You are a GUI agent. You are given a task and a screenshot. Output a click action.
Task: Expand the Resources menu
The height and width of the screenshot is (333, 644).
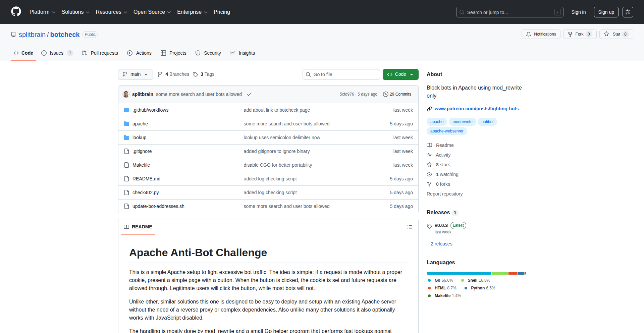click(x=111, y=12)
